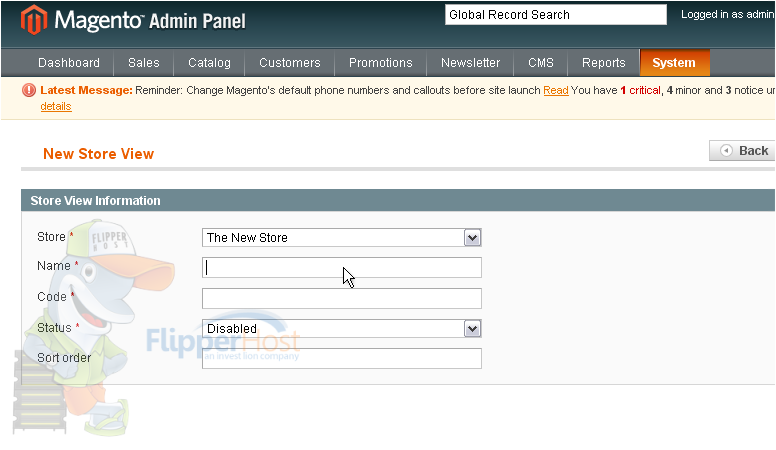Click into the Code input field

click(341, 299)
